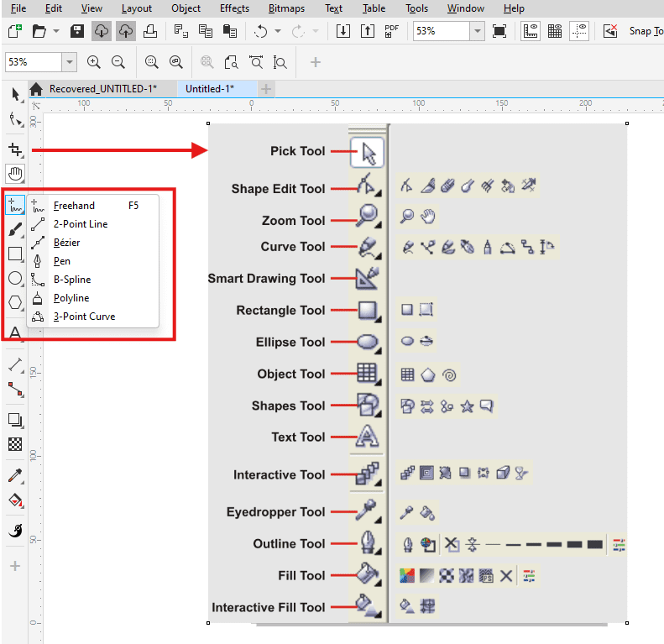Click the plus button beside the Untitled-1 tab
The image size is (664, 644).
[x=266, y=89]
